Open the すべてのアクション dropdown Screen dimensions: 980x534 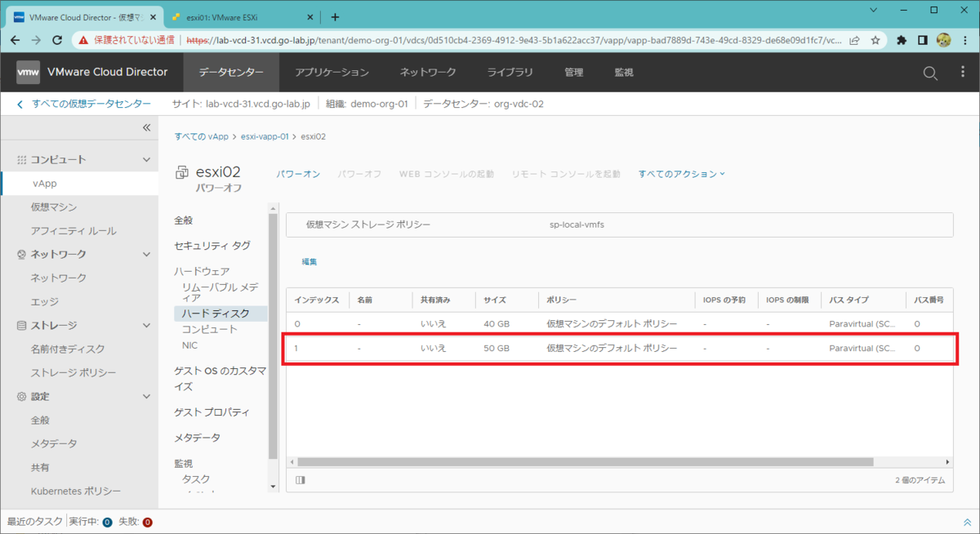682,174
